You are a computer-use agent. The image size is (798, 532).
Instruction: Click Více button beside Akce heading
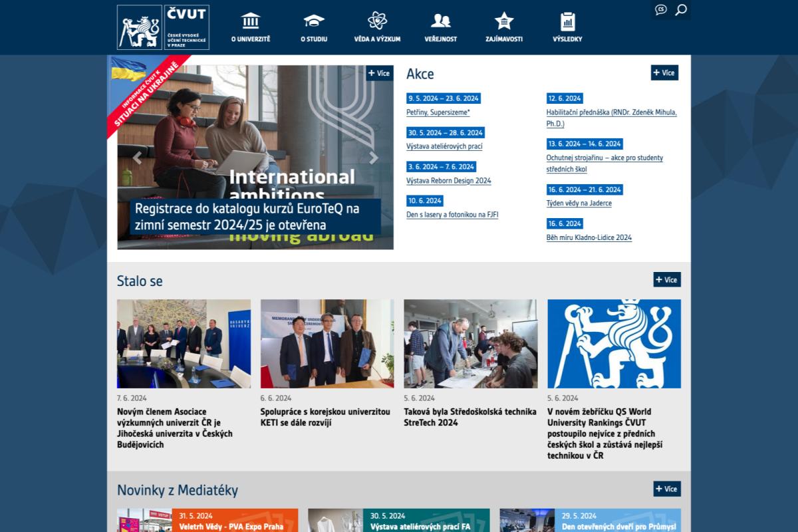click(664, 72)
